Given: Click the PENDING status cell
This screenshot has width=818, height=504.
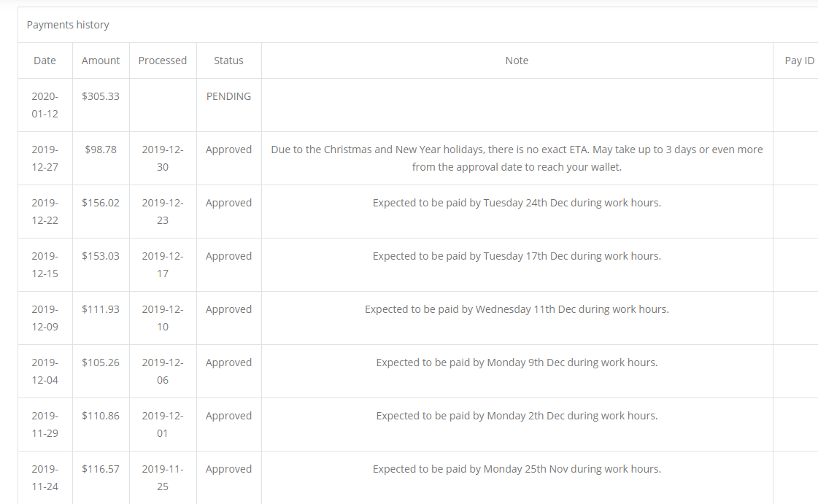Looking at the screenshot, I should [x=228, y=96].
